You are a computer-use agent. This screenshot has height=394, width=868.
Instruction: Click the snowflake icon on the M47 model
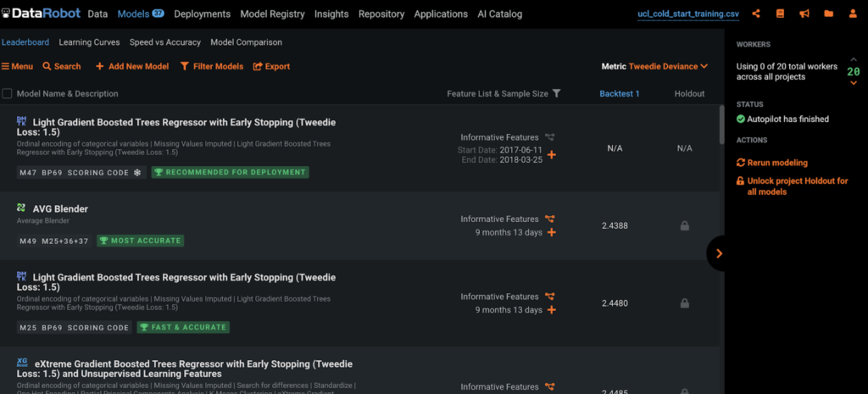(137, 173)
